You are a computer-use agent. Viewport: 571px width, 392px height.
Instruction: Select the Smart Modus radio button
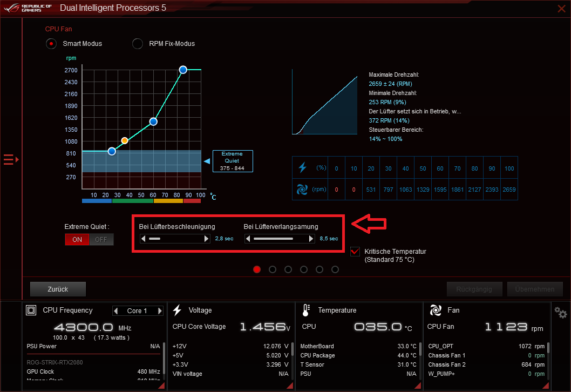pos(51,44)
